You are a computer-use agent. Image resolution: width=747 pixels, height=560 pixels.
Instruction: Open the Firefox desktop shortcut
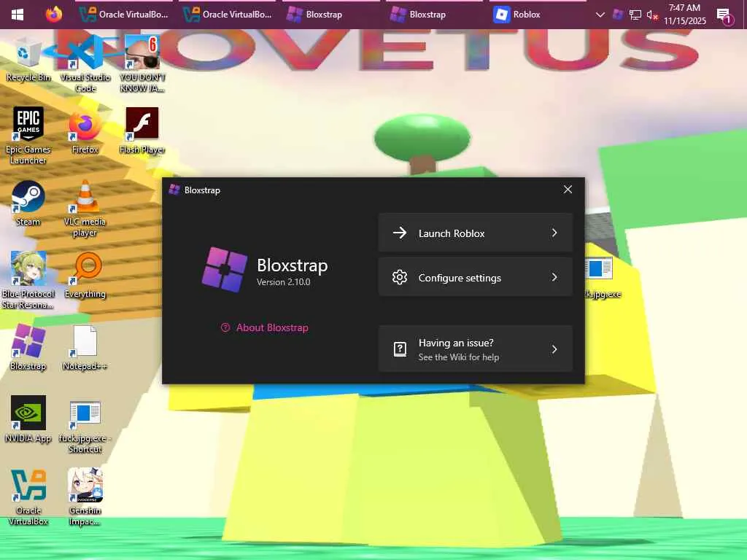85,131
